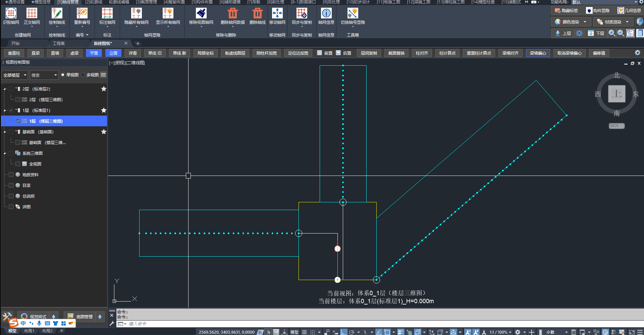Select the 正交轴网 grid tool

[x=32, y=13]
